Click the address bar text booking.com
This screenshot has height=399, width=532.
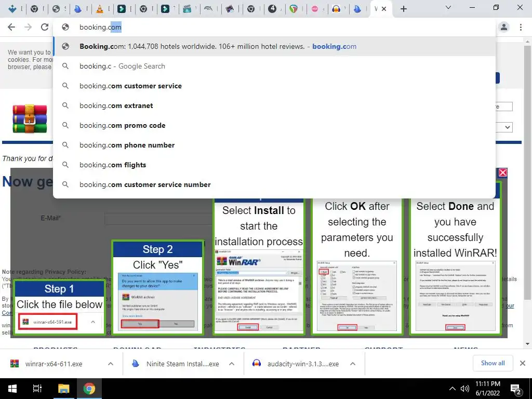pos(100,27)
